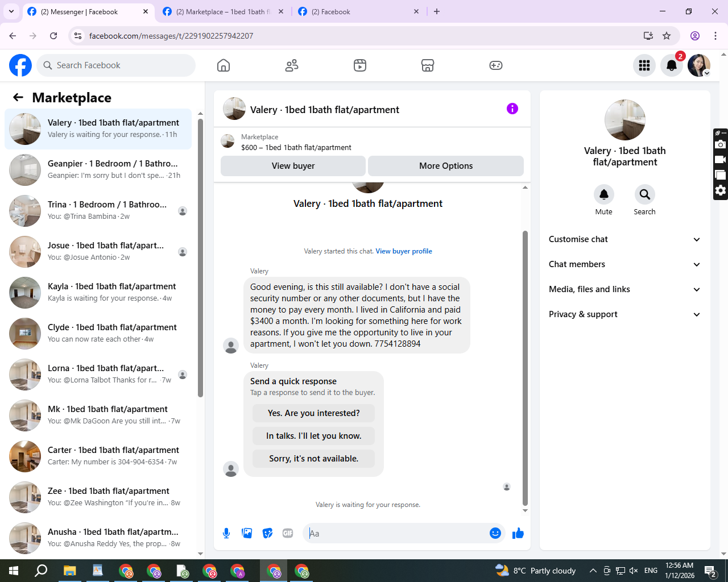Click the browser address bar URL
Viewport: 728px width, 582px height.
pyautogui.click(x=171, y=36)
